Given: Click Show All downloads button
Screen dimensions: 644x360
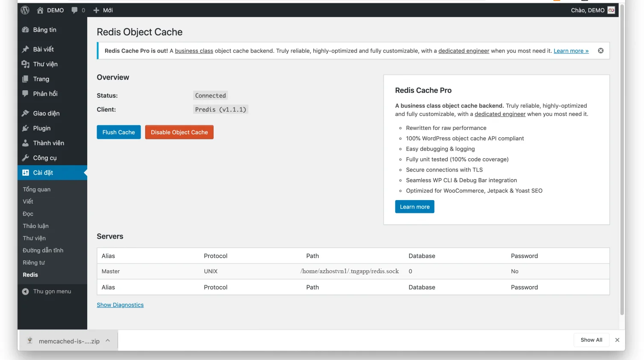Looking at the screenshot, I should click(x=591, y=340).
